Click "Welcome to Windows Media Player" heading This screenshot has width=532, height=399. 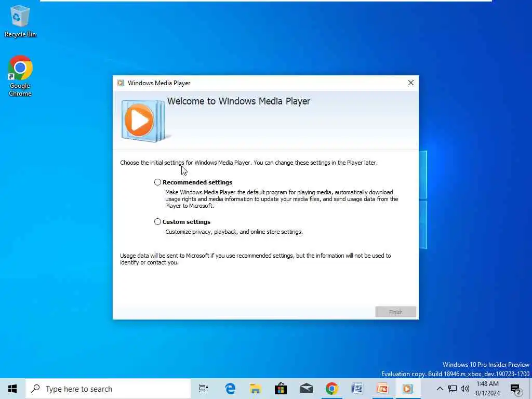(238, 101)
